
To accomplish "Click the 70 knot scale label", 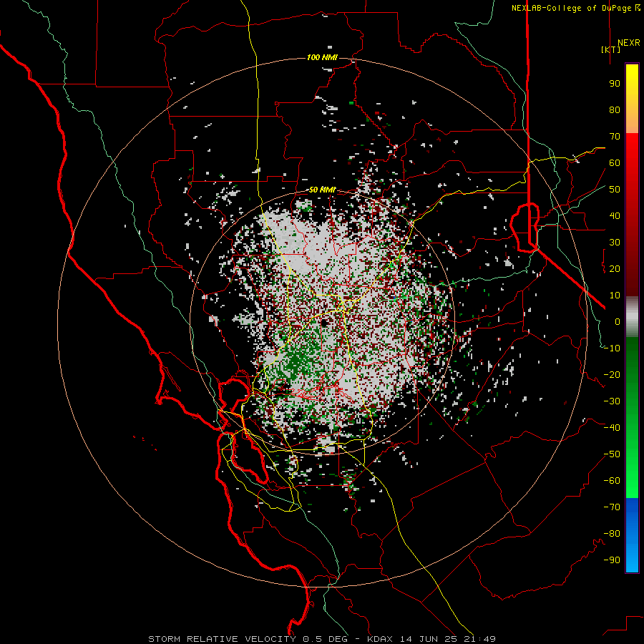I will [615, 137].
